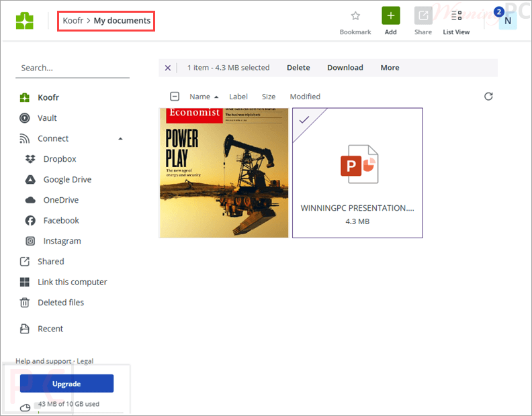532x416 pixels.
Task: Click the blue Upgrade button
Action: pyautogui.click(x=66, y=383)
